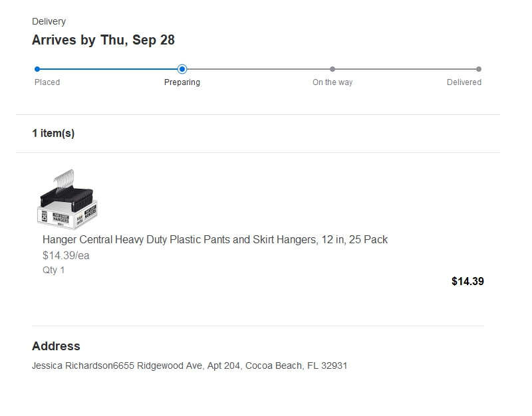Click the bold $14.39 item total
Screen dimensions: 532x416
pyautogui.click(x=467, y=281)
